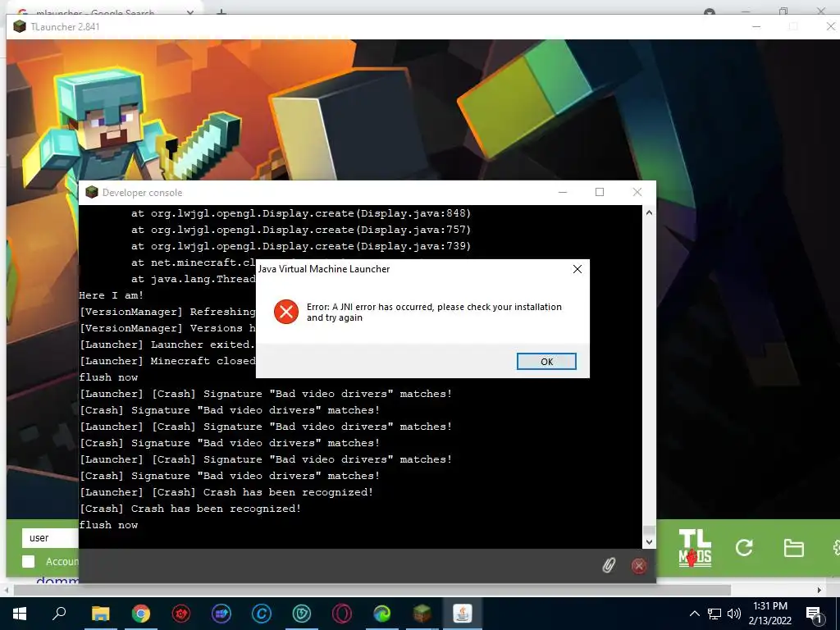Click the TLauncher block icon in title bar
This screenshot has height=630, width=840.
20,26
